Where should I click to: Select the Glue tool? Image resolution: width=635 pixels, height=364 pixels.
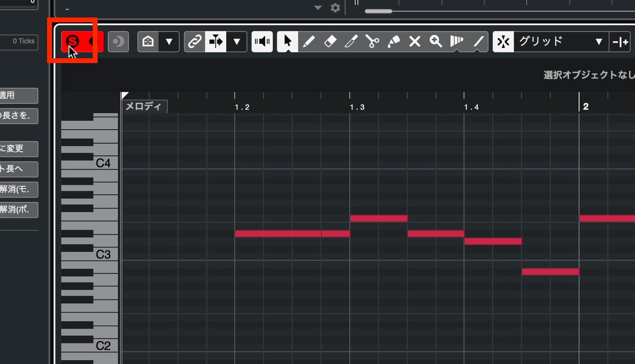tap(394, 42)
